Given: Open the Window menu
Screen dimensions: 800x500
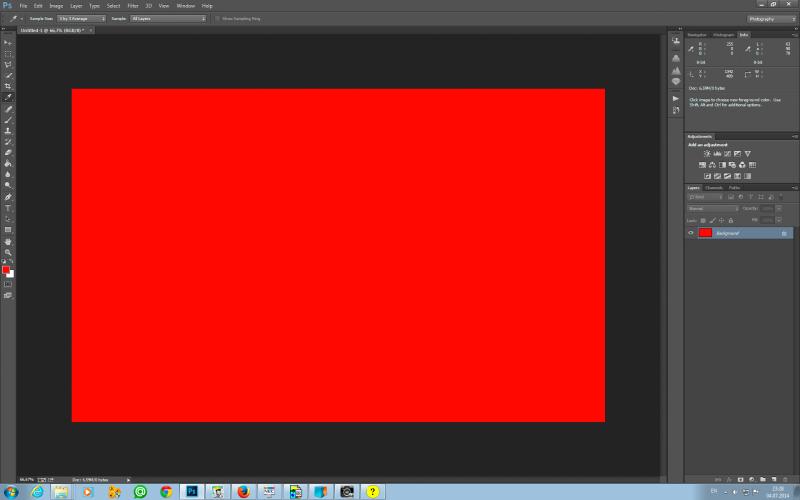Looking at the screenshot, I should (x=186, y=6).
